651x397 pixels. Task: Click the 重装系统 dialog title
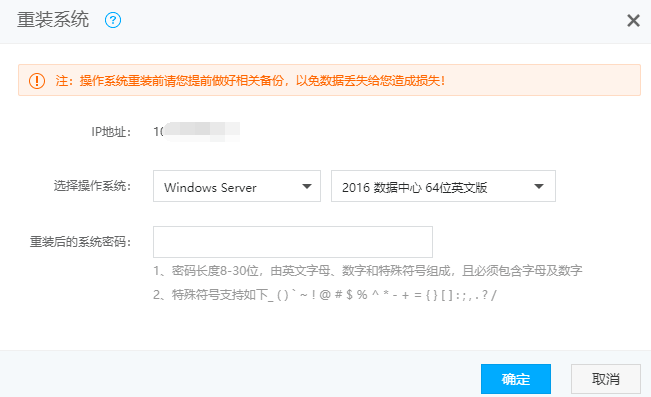click(53, 20)
